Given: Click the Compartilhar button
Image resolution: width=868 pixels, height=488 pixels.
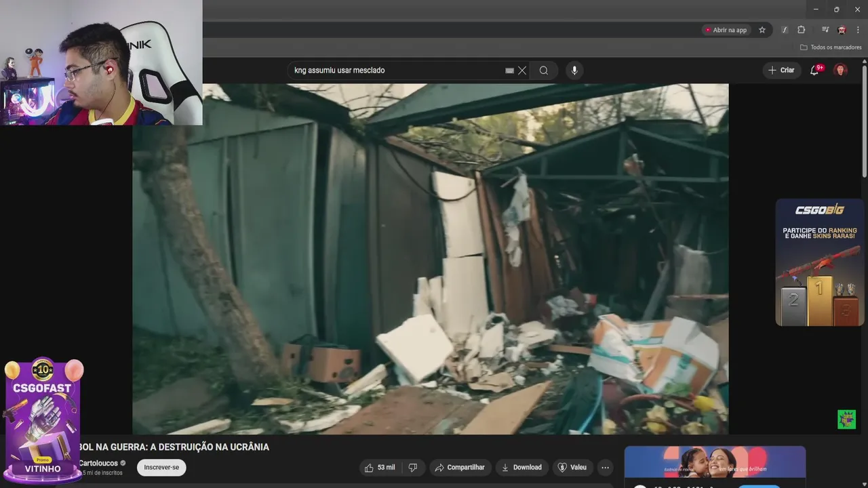Looking at the screenshot, I should click(x=460, y=468).
